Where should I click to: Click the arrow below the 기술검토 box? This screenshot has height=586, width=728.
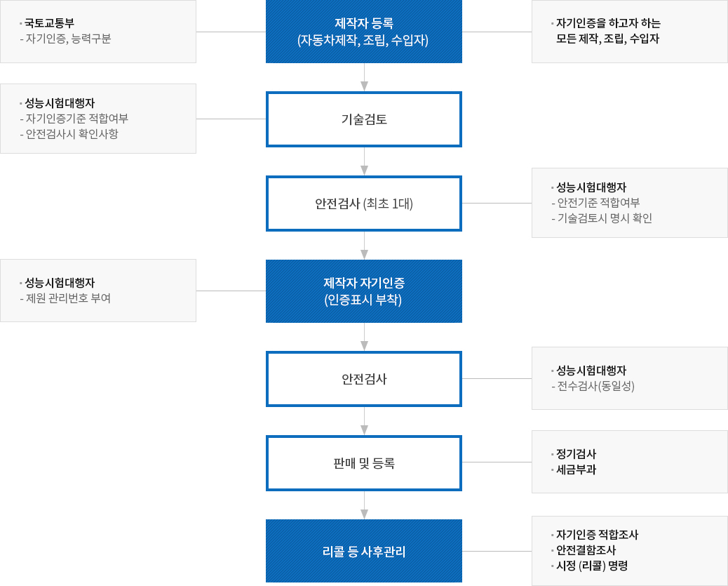(x=364, y=162)
